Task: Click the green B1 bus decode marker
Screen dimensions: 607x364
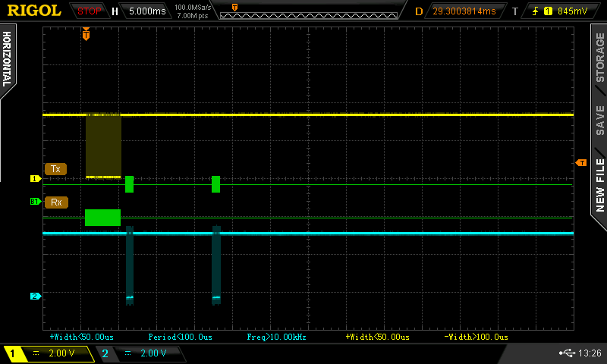Action: (x=36, y=202)
